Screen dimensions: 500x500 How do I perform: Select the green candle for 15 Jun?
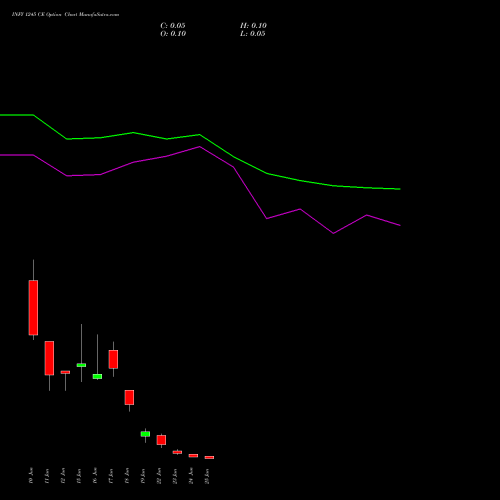[81, 365]
